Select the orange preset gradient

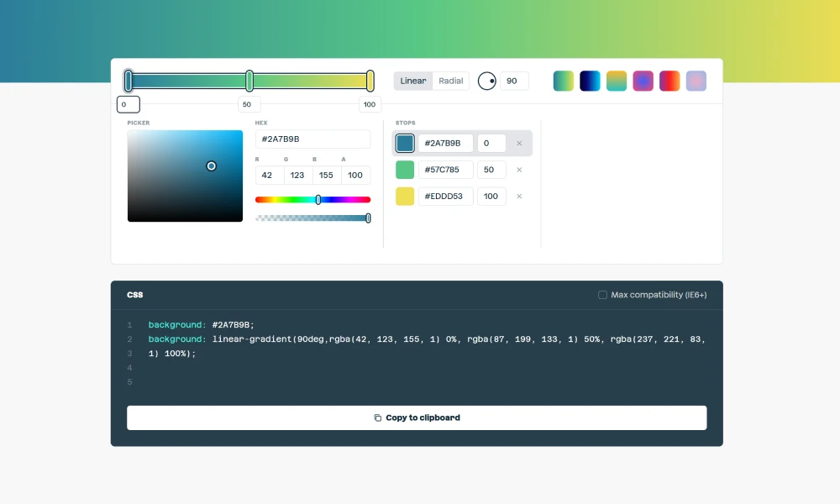point(617,81)
